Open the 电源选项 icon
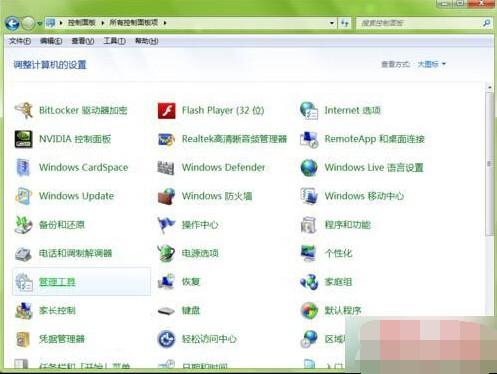The image size is (497, 374). tap(166, 253)
